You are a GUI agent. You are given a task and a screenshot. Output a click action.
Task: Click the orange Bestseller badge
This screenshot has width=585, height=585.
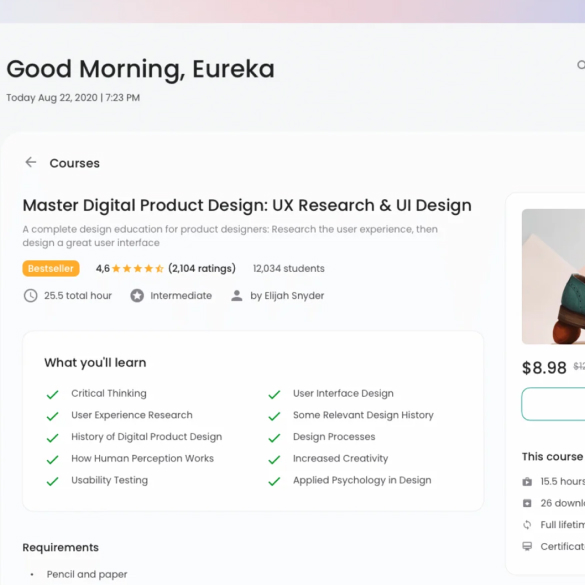(x=51, y=269)
